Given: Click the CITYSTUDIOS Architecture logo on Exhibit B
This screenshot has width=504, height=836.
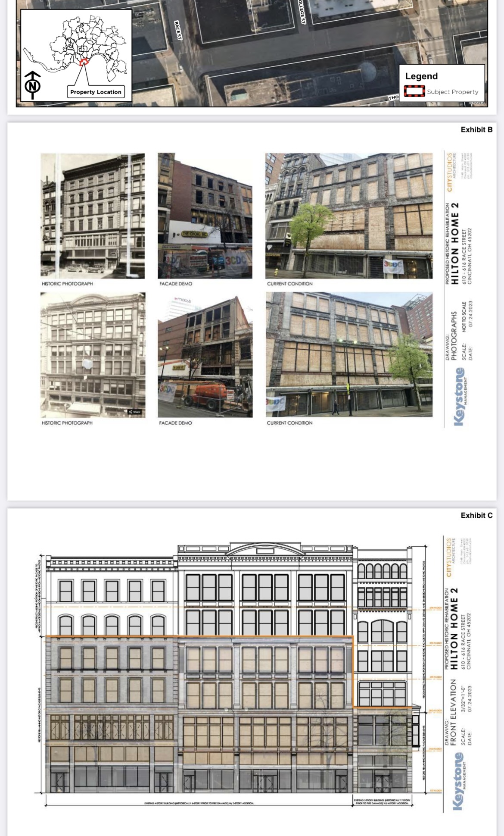Looking at the screenshot, I should click(451, 172).
